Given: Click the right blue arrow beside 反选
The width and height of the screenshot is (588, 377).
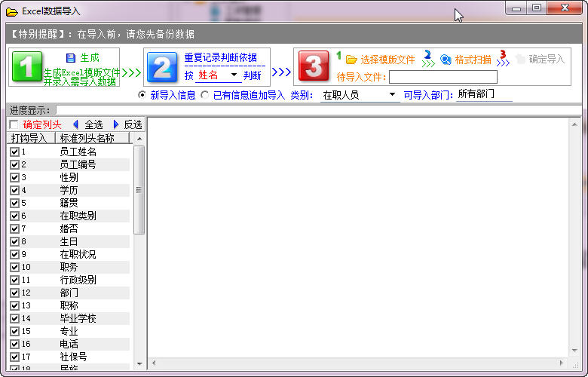Looking at the screenshot, I should pos(116,124).
